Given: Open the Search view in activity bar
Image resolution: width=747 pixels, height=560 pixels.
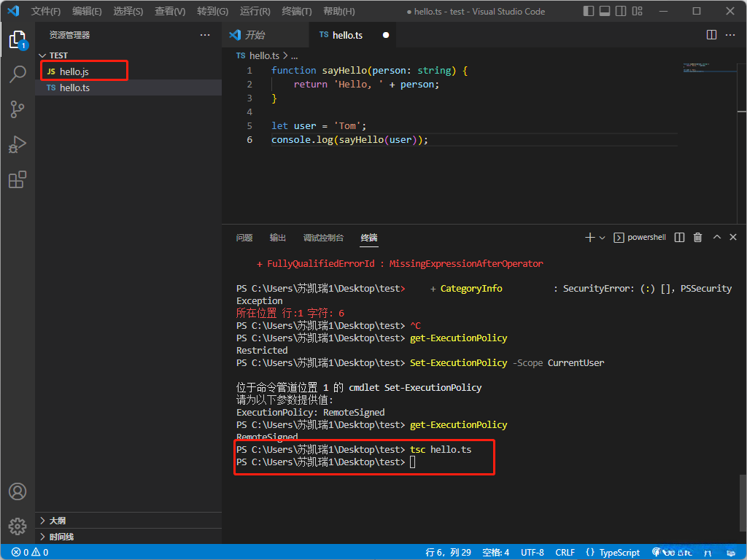Looking at the screenshot, I should (x=18, y=74).
